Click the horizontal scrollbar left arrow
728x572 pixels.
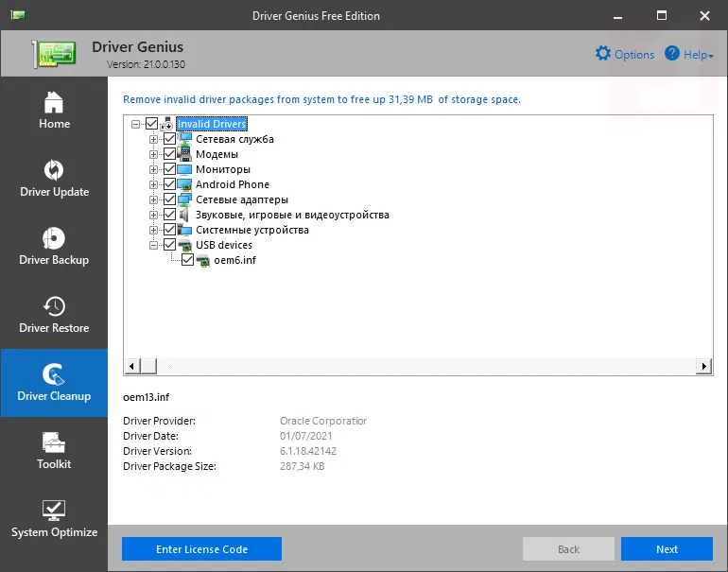tap(131, 366)
